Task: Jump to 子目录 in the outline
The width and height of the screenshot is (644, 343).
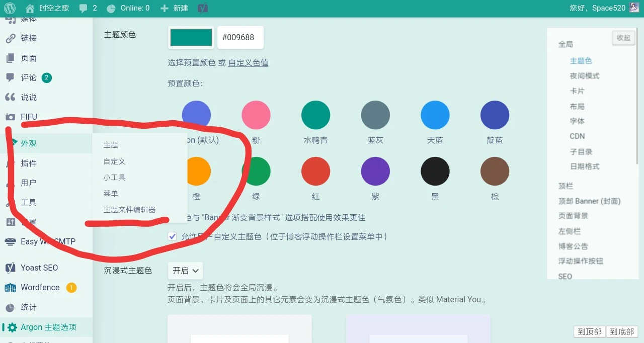Action: click(x=581, y=151)
